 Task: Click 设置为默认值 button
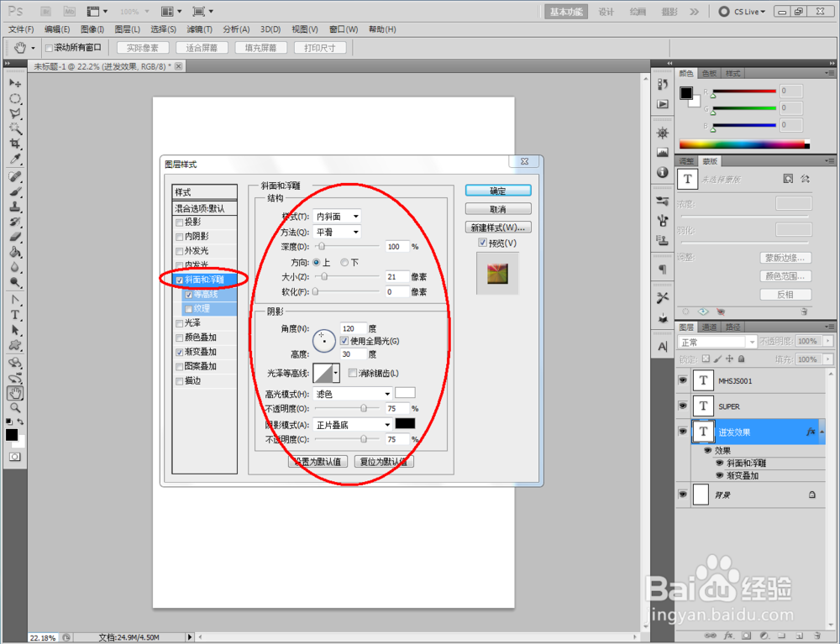[x=318, y=462]
